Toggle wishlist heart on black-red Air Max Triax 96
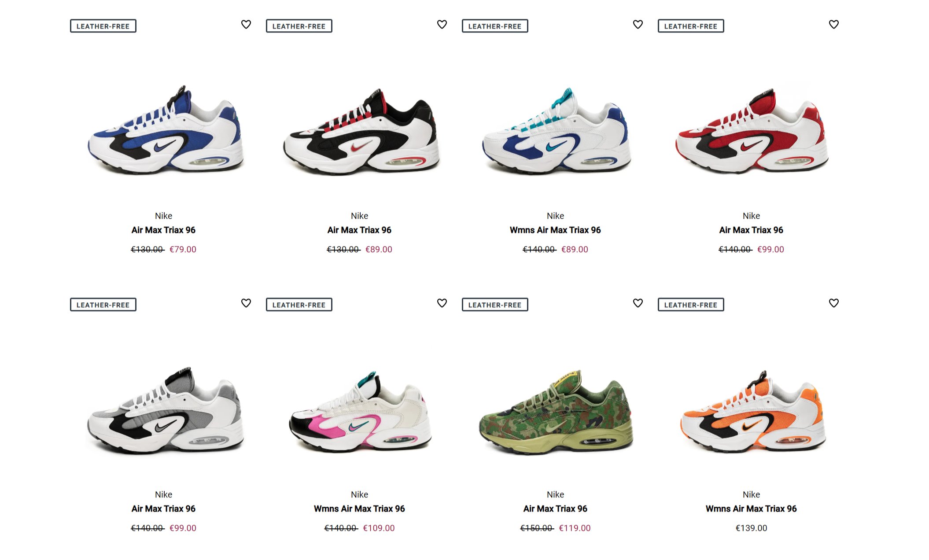 pos(442,25)
